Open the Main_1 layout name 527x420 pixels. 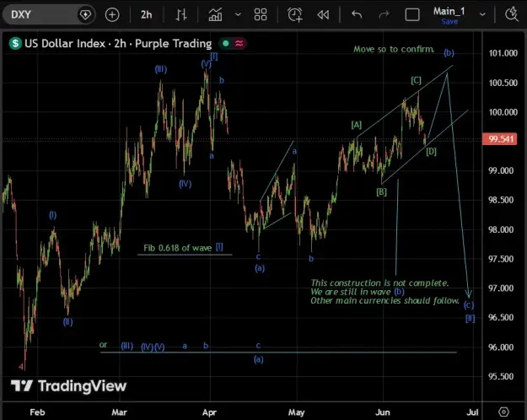pos(449,11)
